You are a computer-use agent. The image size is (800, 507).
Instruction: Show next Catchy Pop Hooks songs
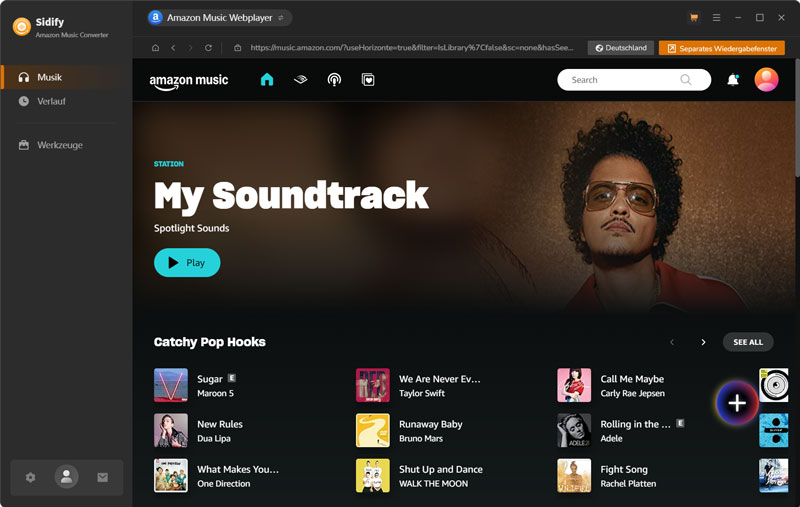point(703,342)
